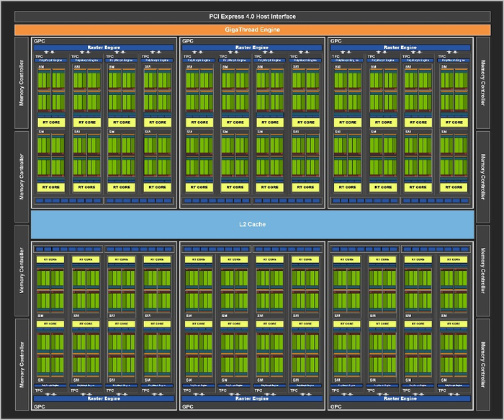Click the GPC label of bottom-left cluster
504x420 pixels.
(x=39, y=407)
